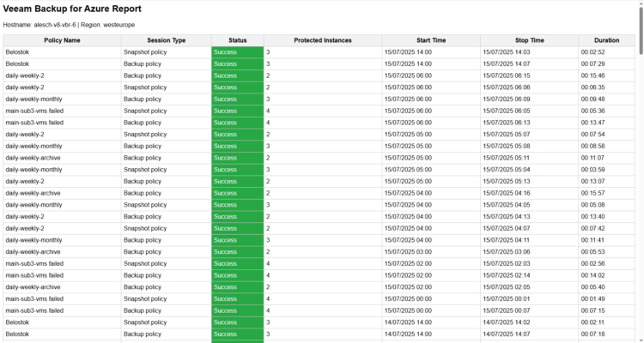Select the Status column header
The height and width of the screenshot is (343, 644).
coord(237,40)
